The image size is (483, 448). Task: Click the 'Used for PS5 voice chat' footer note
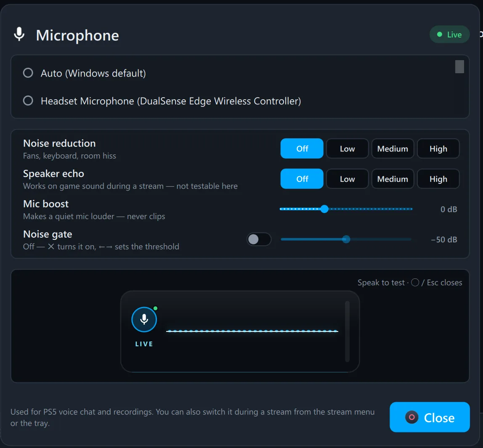[x=193, y=418]
